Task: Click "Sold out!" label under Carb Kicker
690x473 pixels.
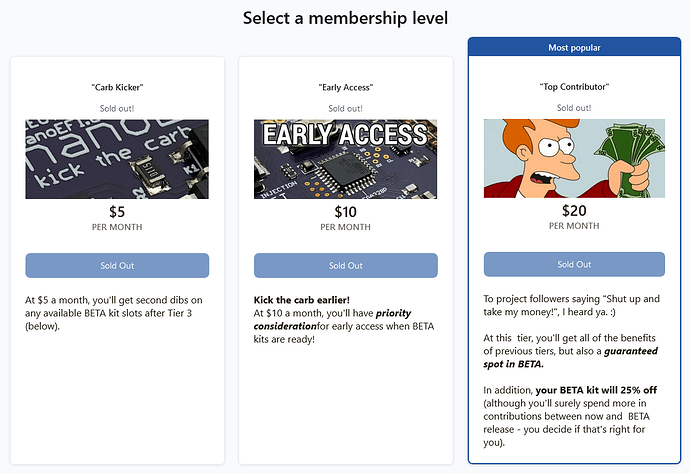Action: (x=117, y=108)
